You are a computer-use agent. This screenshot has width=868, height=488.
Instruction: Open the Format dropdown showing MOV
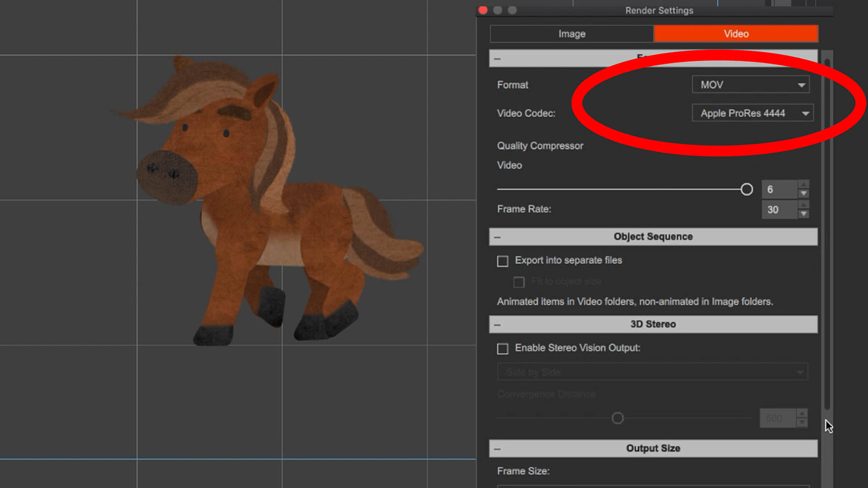tap(751, 85)
